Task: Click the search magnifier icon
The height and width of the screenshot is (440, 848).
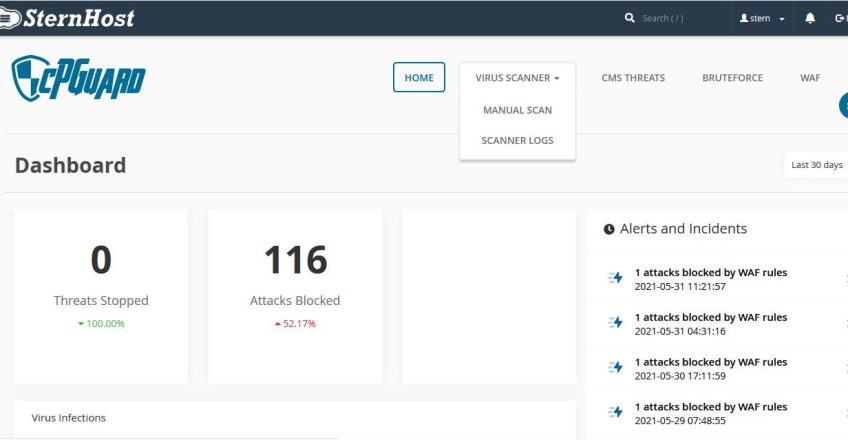Action: point(629,18)
